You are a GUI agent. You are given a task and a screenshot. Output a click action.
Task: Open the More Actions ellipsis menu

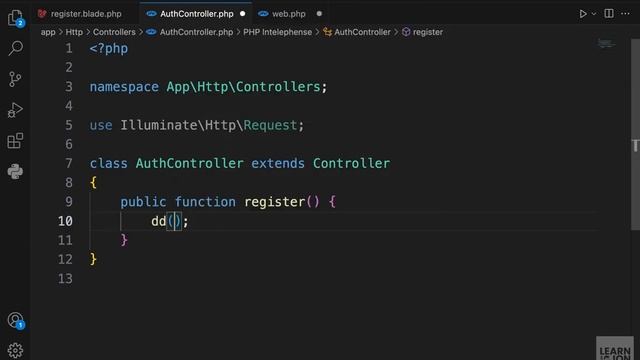625,13
